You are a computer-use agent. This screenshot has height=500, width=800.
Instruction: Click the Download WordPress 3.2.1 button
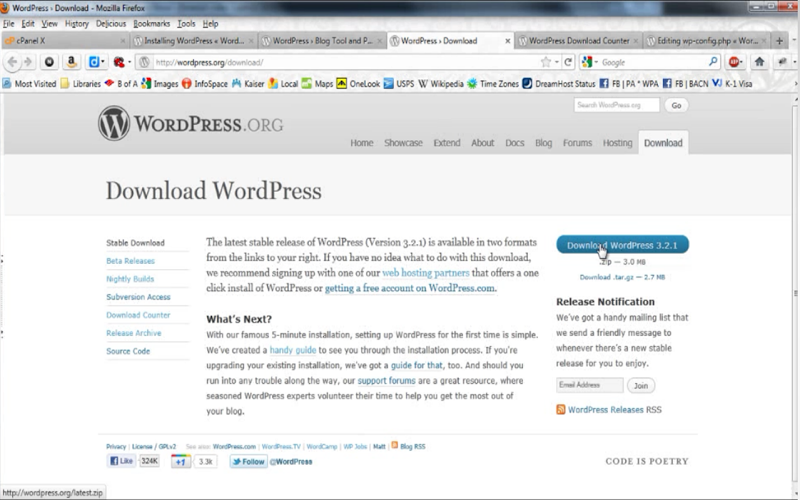(x=622, y=245)
